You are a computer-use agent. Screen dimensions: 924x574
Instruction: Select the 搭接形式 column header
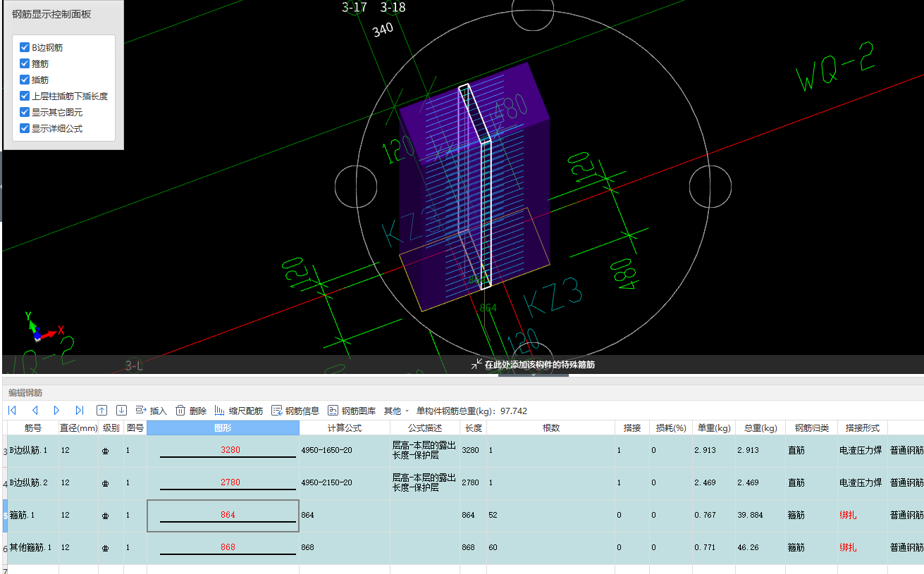click(x=862, y=428)
